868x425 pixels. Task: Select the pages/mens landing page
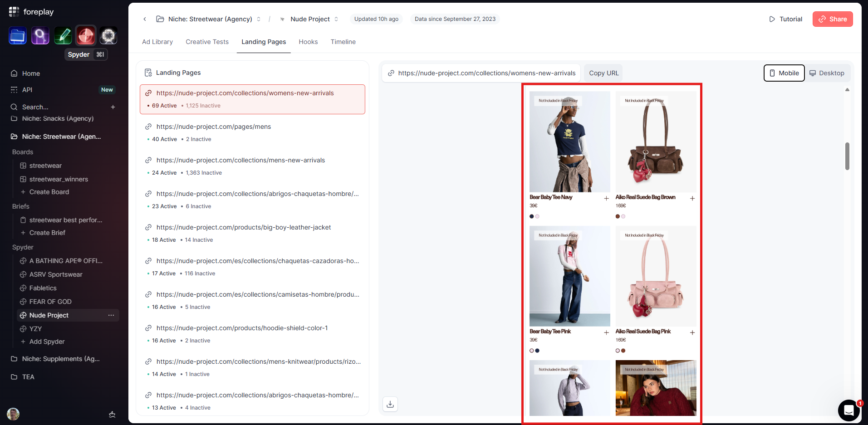coord(252,133)
